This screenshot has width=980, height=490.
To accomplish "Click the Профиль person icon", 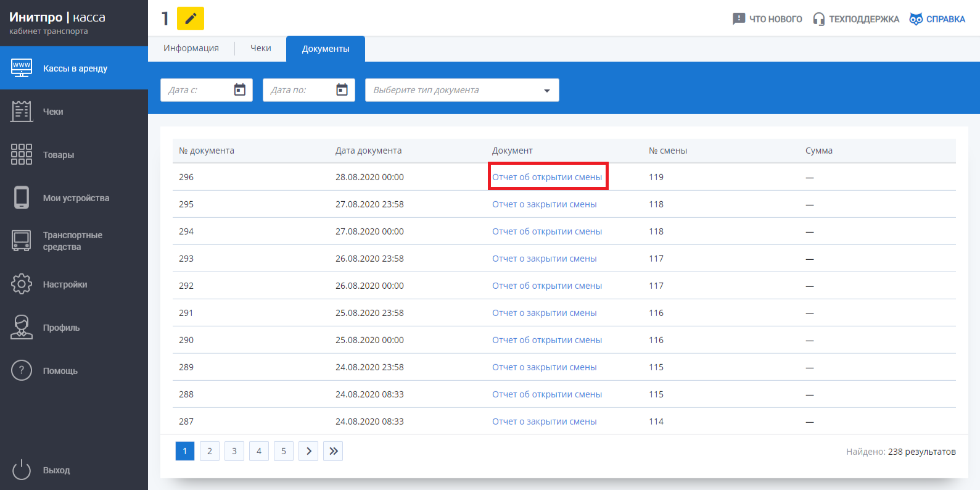I will pyautogui.click(x=22, y=327).
